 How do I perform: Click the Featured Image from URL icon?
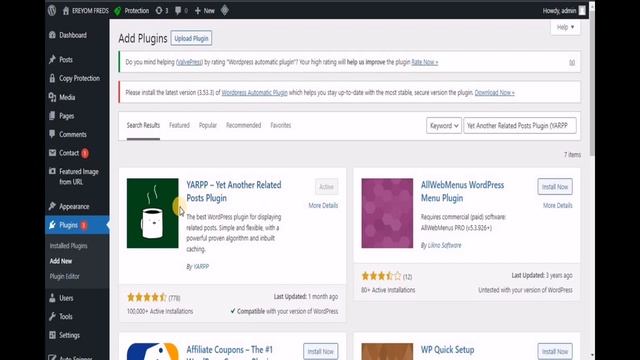(52, 171)
